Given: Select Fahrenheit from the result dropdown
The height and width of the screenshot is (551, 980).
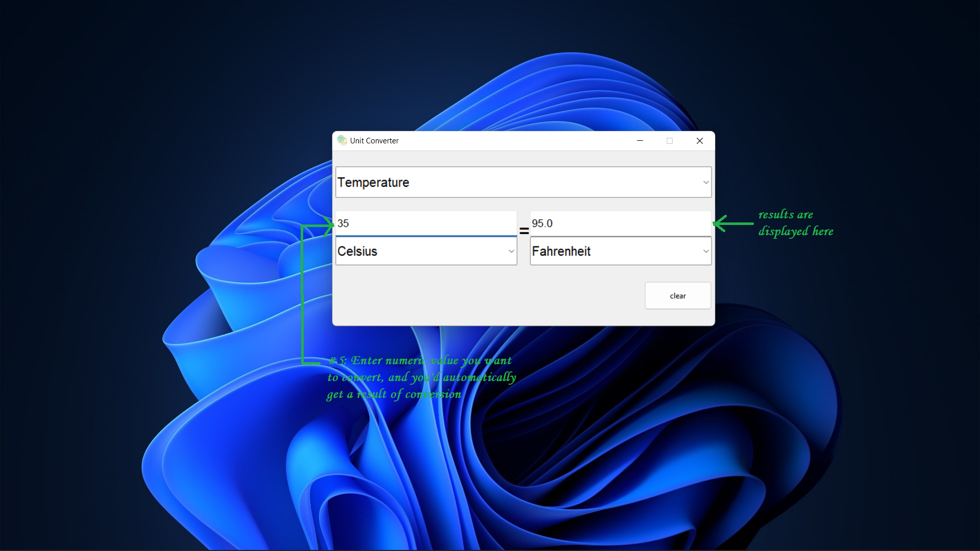Looking at the screenshot, I should [620, 252].
